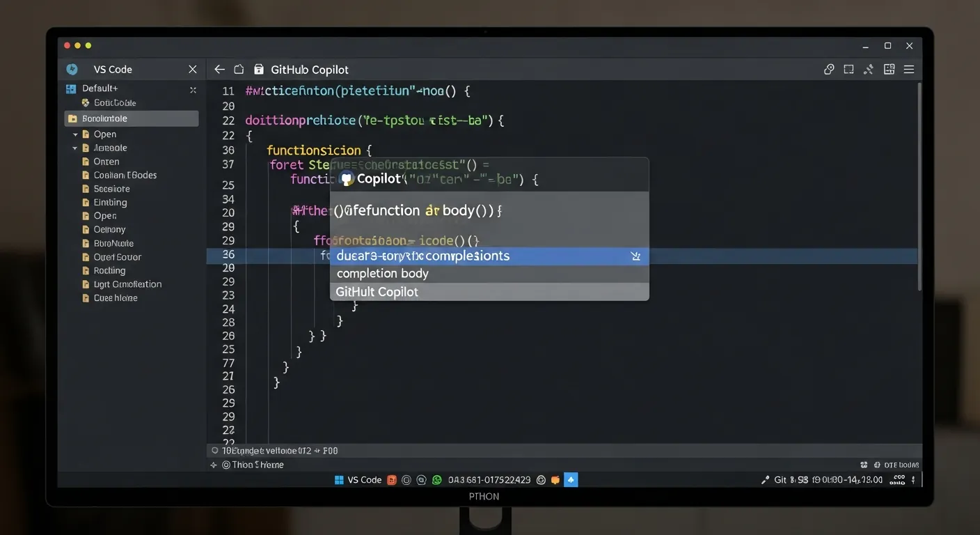Click the GitHub Copilot icon in the suggestion popup
This screenshot has width=980, height=535.
[x=346, y=179]
